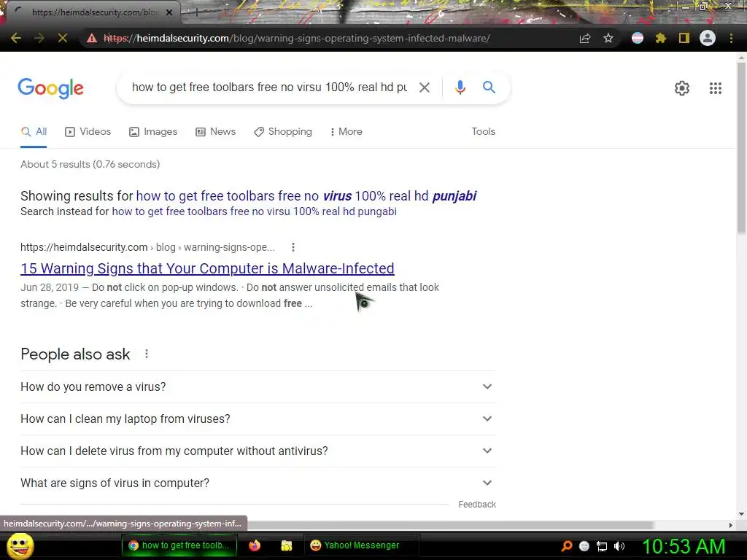
Task: Open the Extensions puzzle piece menu
Action: [x=661, y=38]
